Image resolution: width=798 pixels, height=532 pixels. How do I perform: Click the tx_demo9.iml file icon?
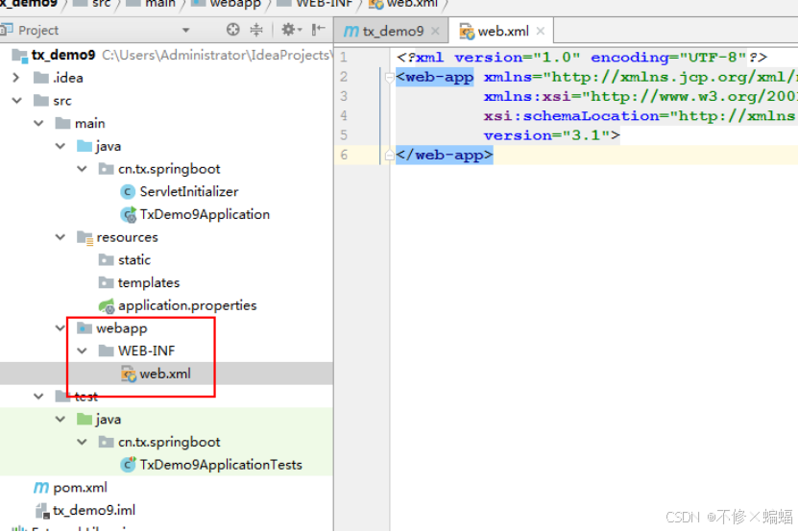[43, 511]
